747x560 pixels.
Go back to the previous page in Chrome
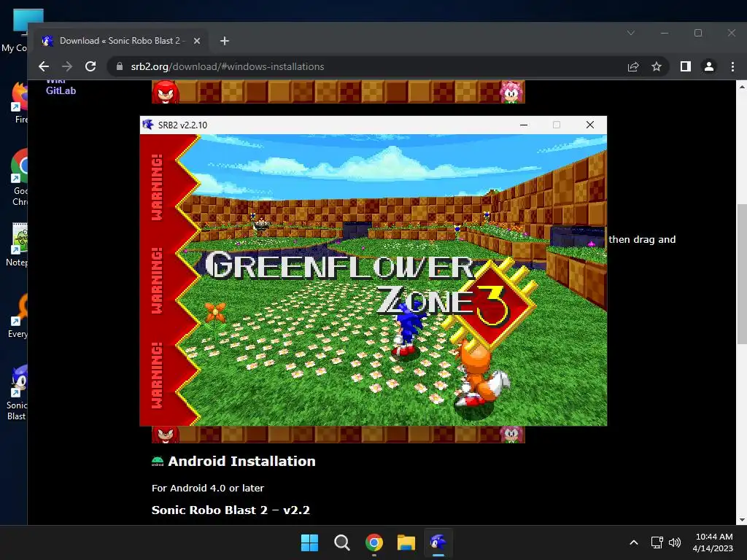coord(44,66)
